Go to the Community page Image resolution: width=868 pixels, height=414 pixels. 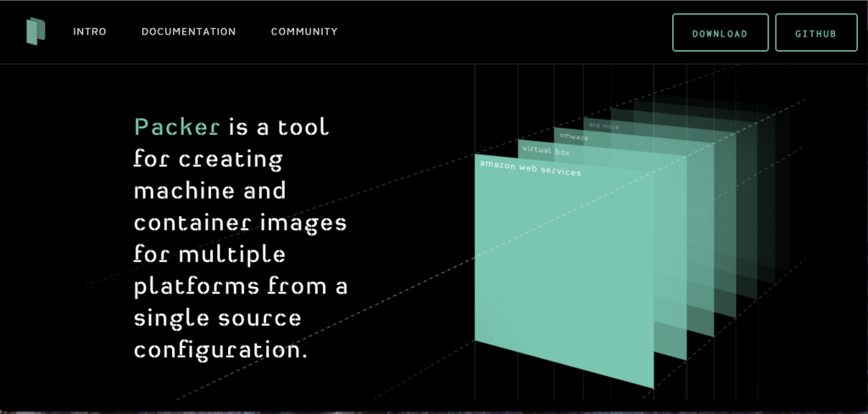(x=304, y=31)
